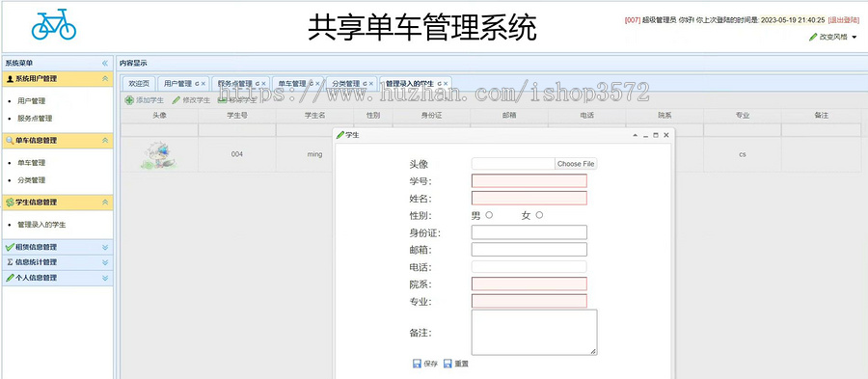The image size is (868, 379).
Task: Click the 添加学生 add button
Action: pos(144,100)
